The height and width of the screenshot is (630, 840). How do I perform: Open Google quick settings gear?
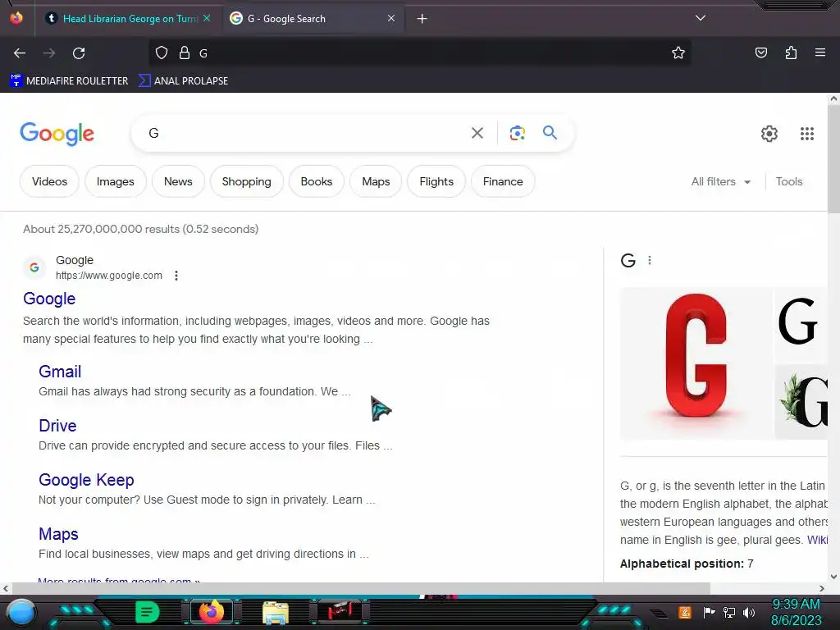[769, 134]
